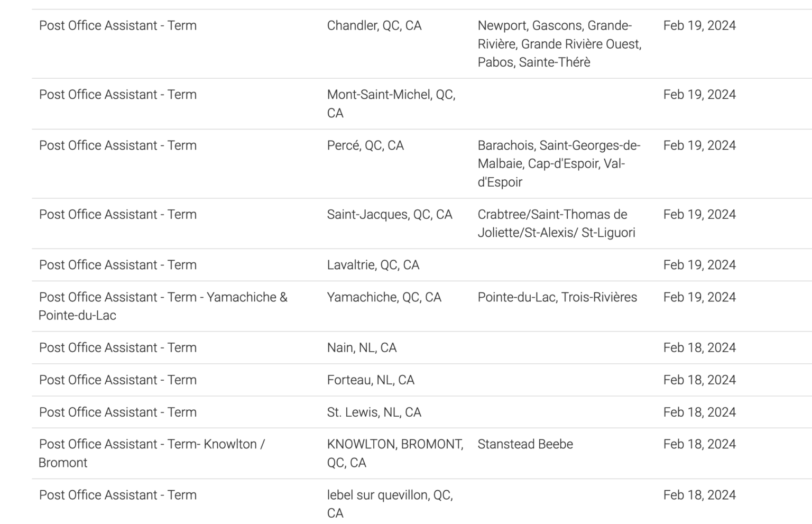Open the Knowlton / Bromont job title

tap(152, 453)
